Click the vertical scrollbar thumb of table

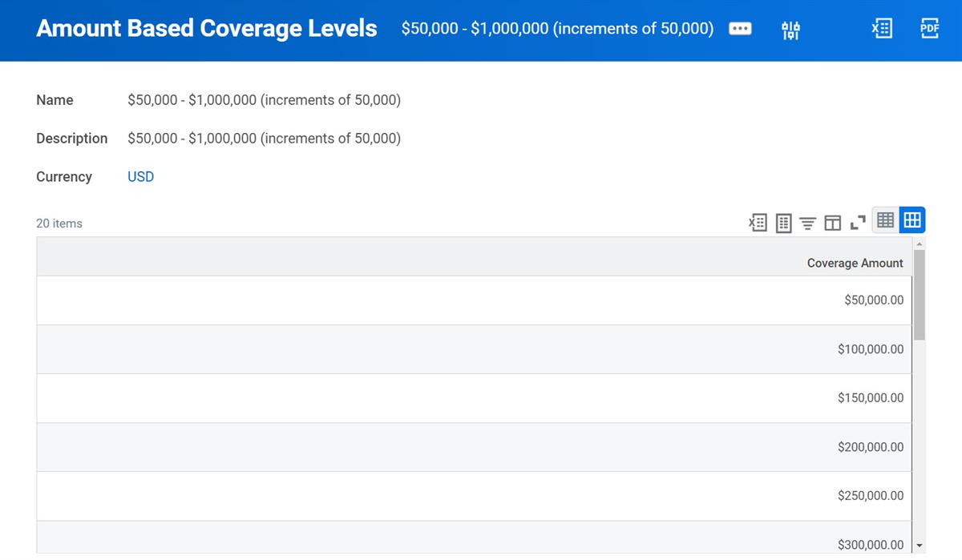coord(920,294)
